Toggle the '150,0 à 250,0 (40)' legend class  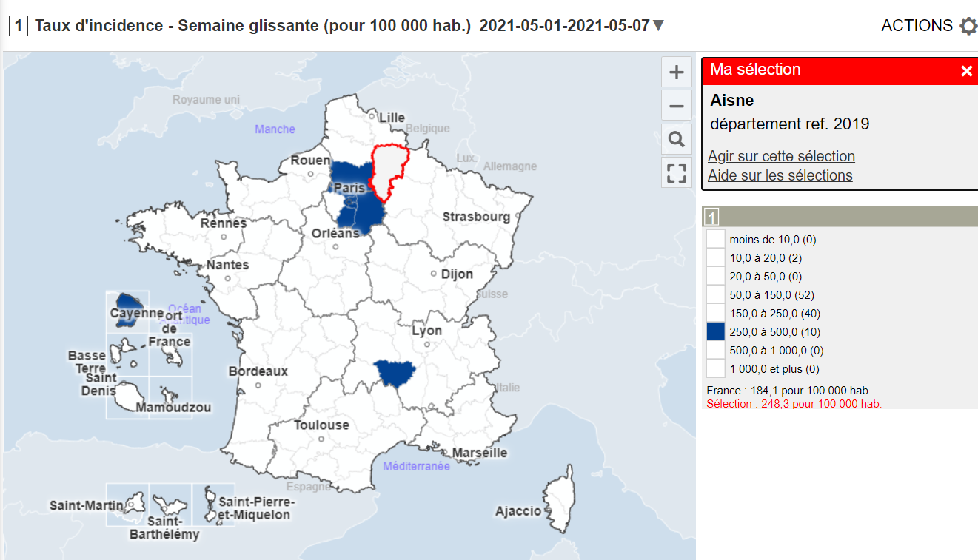tap(716, 313)
